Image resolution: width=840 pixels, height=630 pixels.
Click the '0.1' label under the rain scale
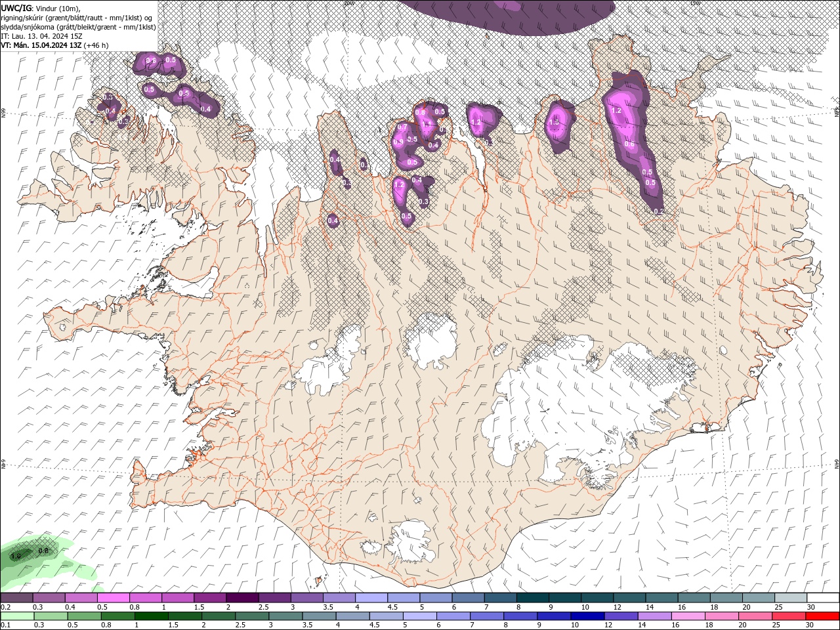[x=6, y=625]
